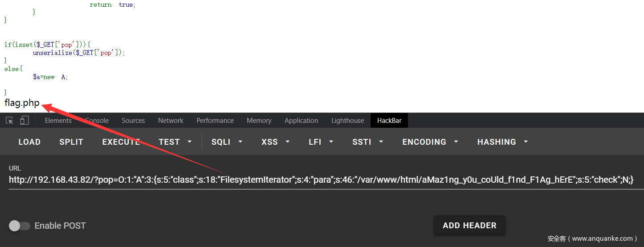Open the SSTI dropdown

tap(367, 142)
